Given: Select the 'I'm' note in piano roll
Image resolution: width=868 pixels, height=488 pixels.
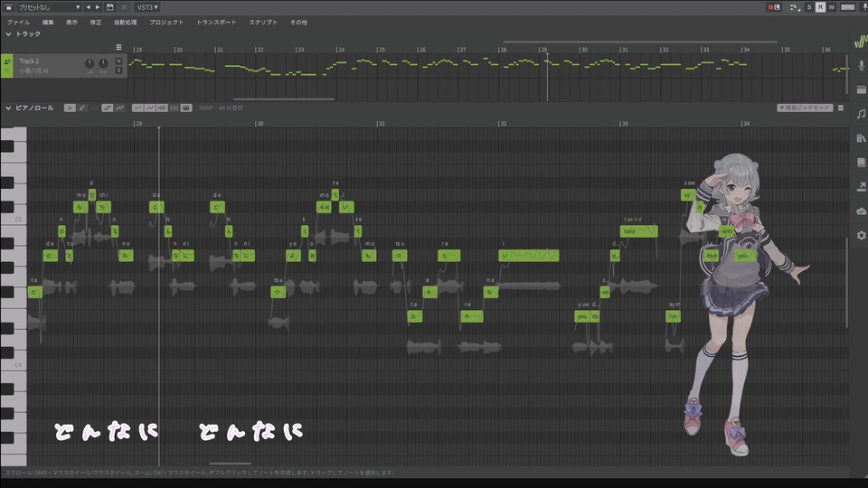Looking at the screenshot, I should [x=673, y=316].
